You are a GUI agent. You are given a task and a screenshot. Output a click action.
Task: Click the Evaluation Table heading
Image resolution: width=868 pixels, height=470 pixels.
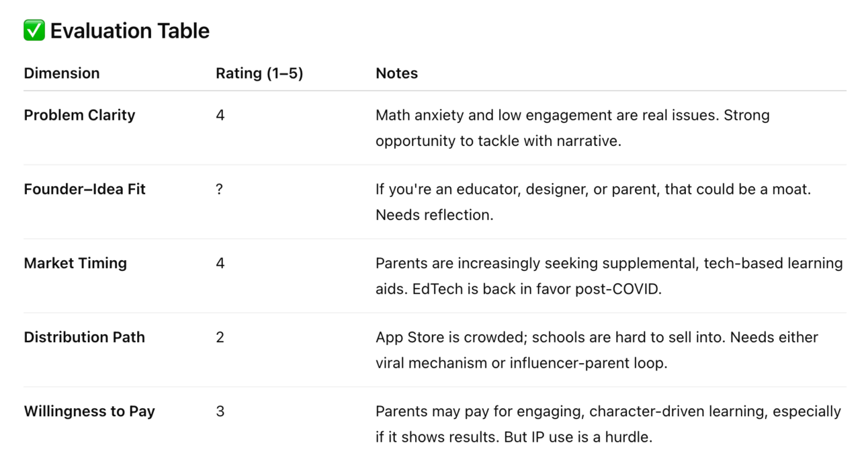(130, 31)
